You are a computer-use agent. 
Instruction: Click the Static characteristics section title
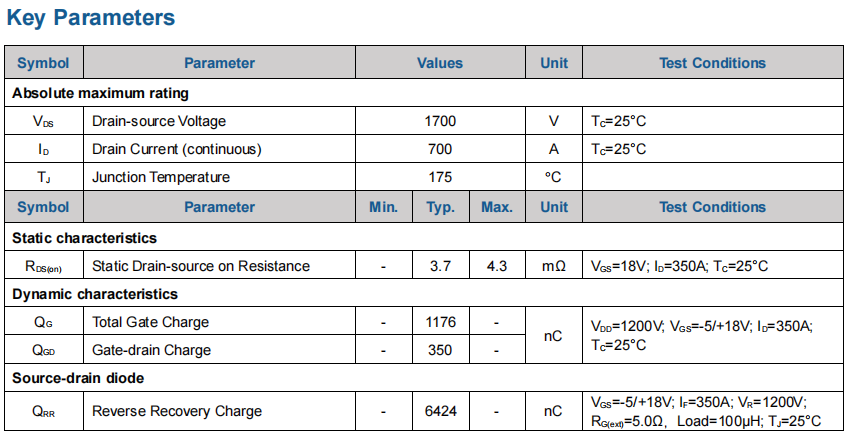[x=85, y=238]
